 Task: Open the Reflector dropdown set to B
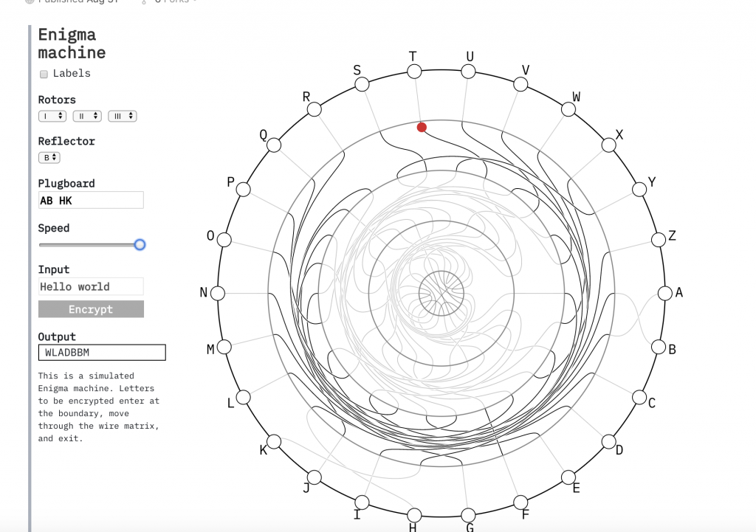(x=49, y=158)
